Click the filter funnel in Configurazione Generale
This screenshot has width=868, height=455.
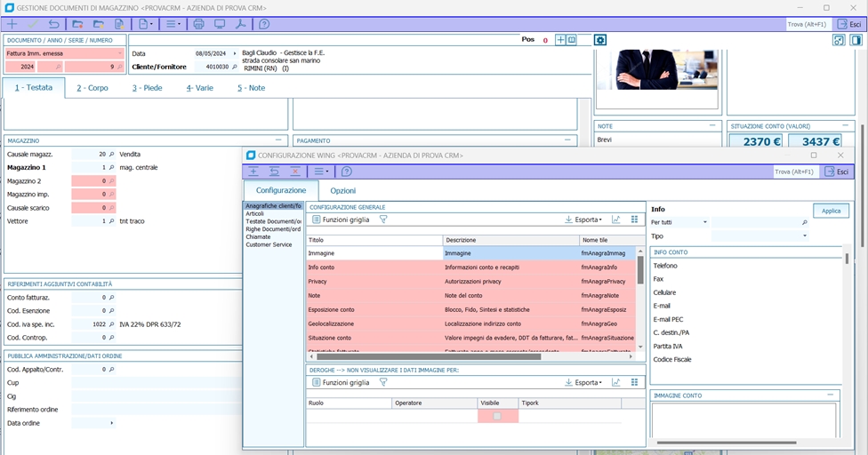383,220
